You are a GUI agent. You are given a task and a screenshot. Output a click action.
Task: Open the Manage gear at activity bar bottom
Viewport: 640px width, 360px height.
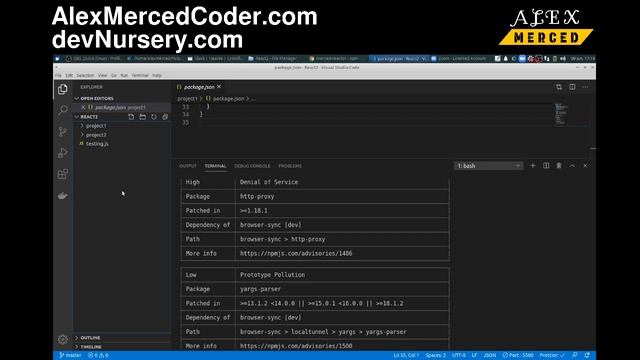pos(62,339)
